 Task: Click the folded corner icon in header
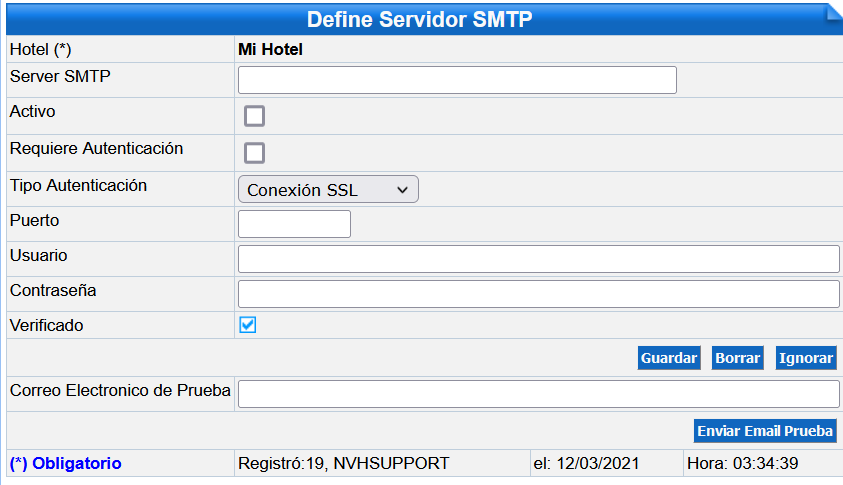(x=834, y=13)
